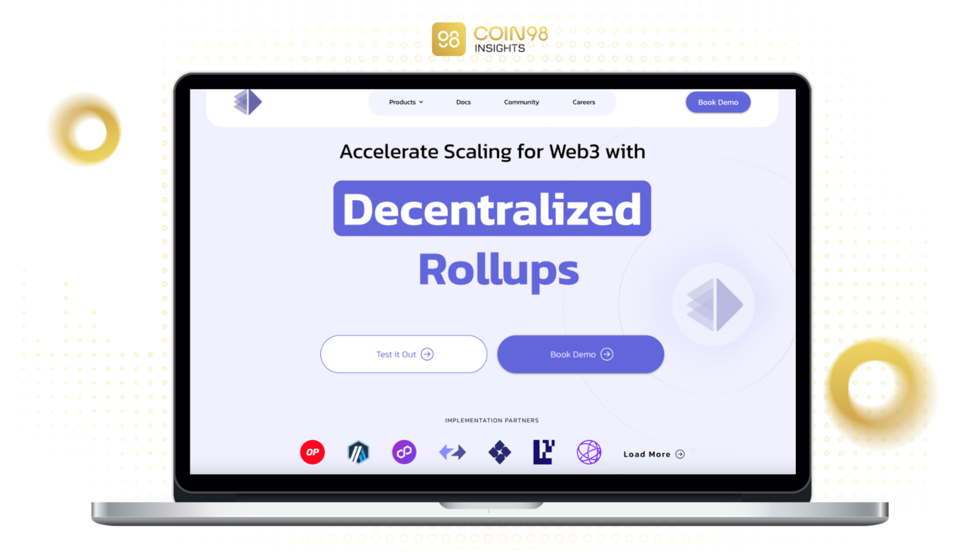Screen dimensions: 980x552
Task: Click the Community navigation menu item
Action: point(522,102)
